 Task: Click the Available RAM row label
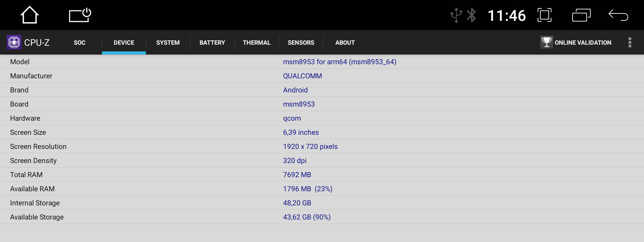(x=32, y=189)
